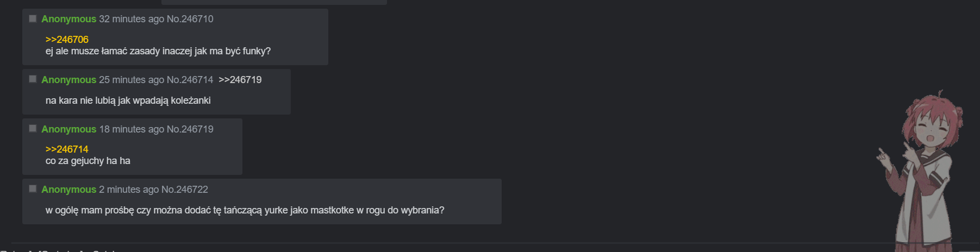Screen dimensions: 980x252
Task: Click the No.246722 post number
Action: coord(184,190)
